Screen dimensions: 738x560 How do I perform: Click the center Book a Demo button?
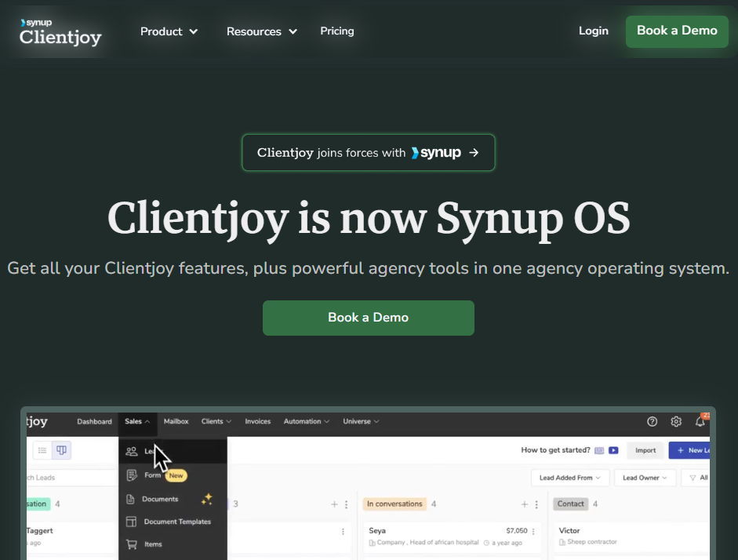point(369,318)
